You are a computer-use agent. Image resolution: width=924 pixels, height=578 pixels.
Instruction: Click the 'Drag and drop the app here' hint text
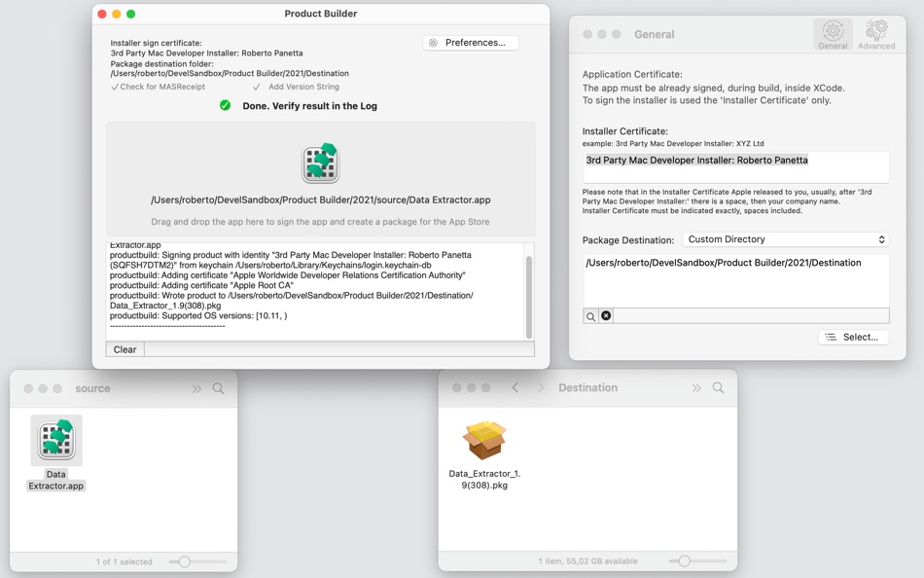(x=320, y=222)
